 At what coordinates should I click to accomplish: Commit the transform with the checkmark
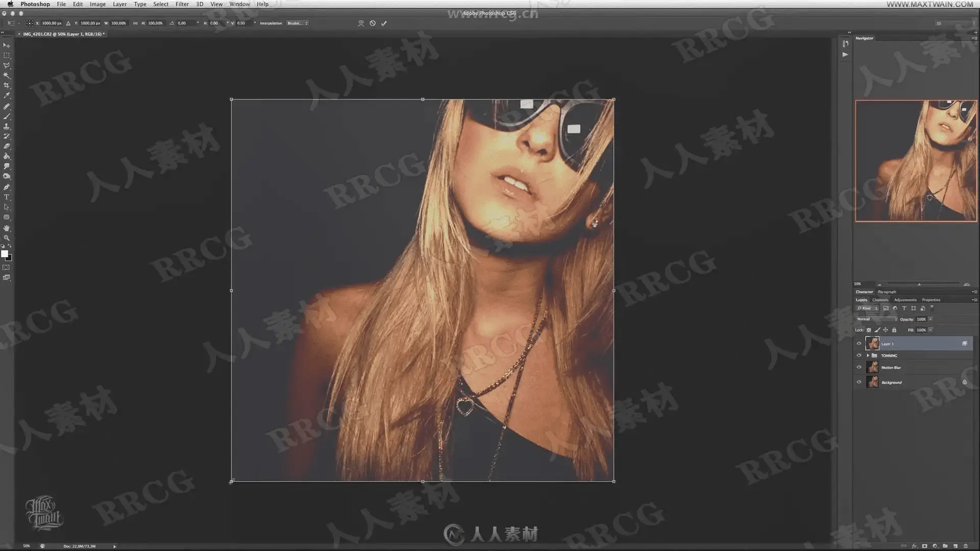(384, 23)
